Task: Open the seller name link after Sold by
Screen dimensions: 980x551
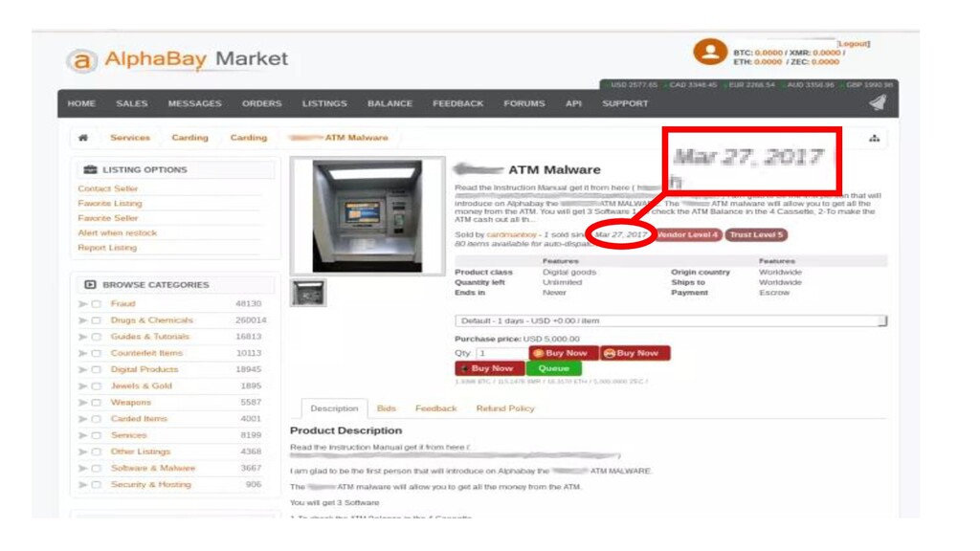Action: pos(511,235)
